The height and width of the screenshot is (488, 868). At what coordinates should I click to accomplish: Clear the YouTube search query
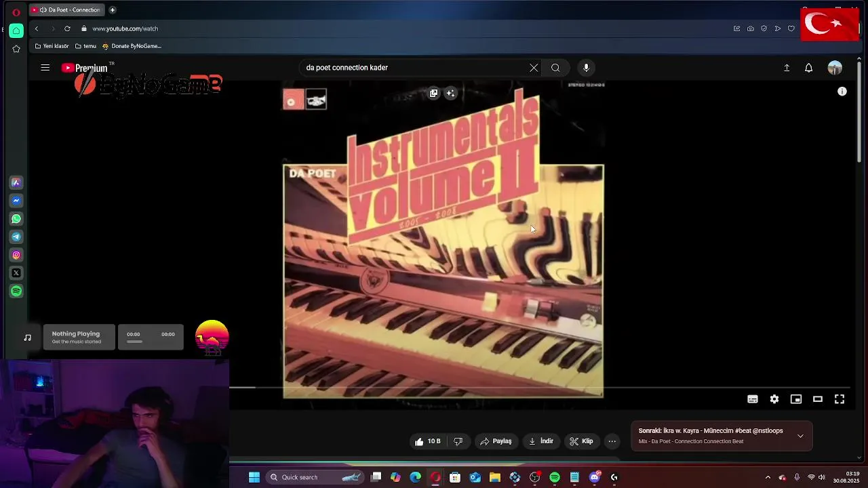point(534,68)
